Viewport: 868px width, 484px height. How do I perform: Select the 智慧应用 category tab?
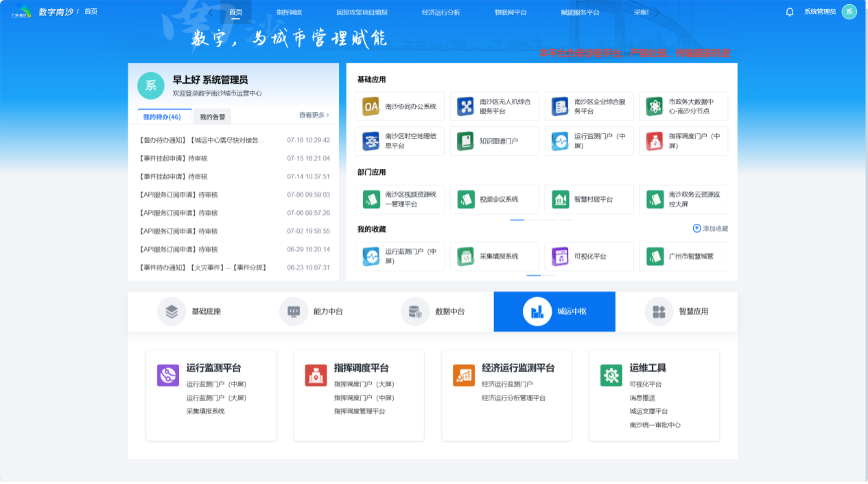(677, 312)
